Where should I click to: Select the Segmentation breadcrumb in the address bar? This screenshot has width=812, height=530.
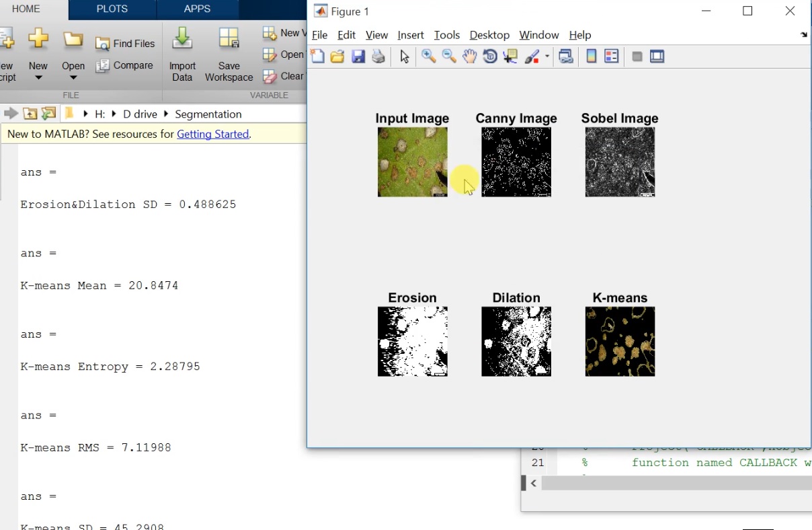click(x=208, y=114)
